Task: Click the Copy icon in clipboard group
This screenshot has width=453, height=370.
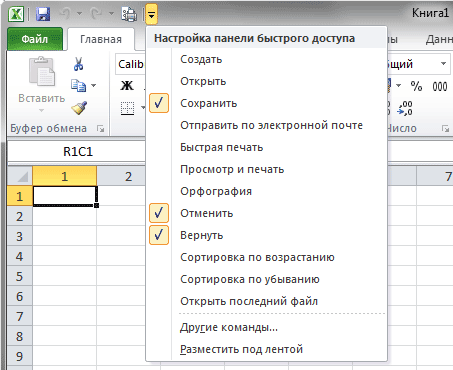Action: click(79, 85)
